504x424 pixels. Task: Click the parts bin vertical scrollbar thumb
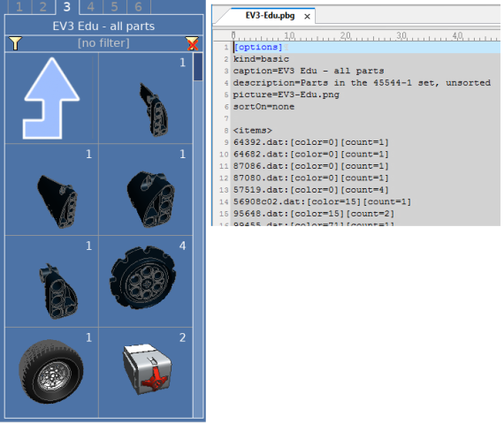tap(198, 67)
